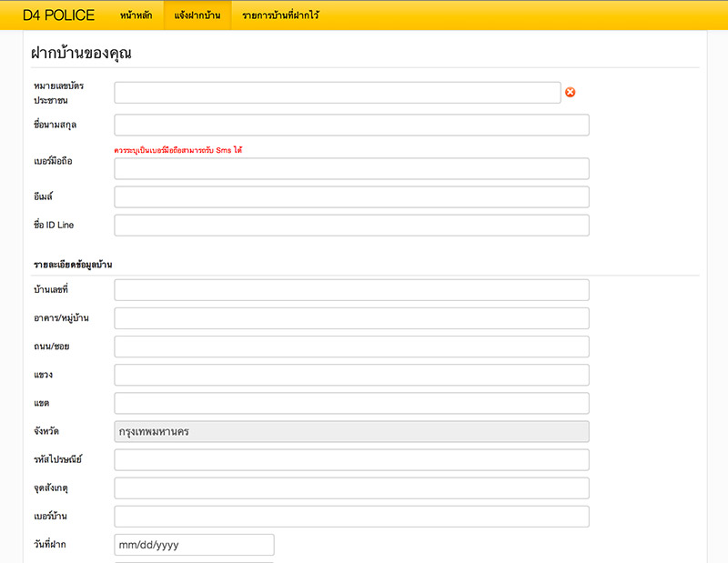Select the แจ้งฝากบ้าน menu tab
The height and width of the screenshot is (563, 728).
(x=197, y=15)
